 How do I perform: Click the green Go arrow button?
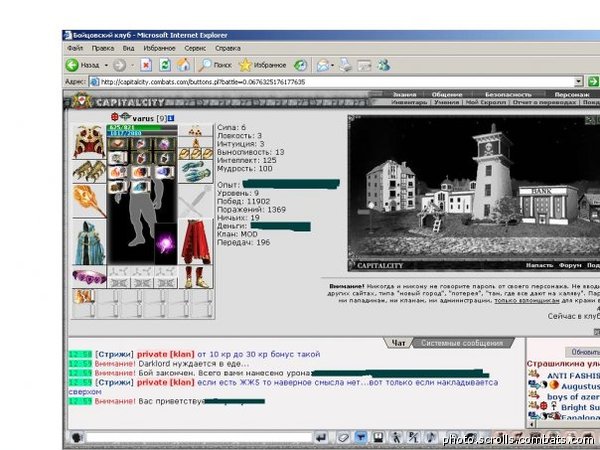(593, 82)
